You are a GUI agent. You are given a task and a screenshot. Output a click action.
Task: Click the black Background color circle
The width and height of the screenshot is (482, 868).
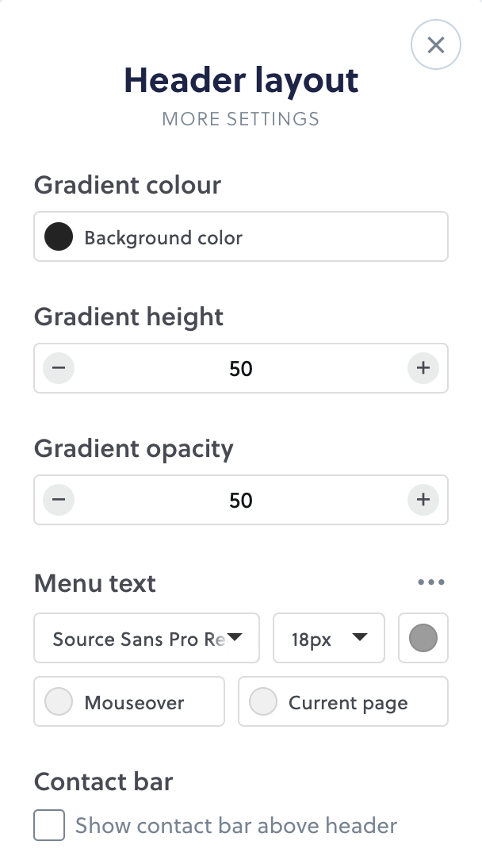pyautogui.click(x=58, y=236)
